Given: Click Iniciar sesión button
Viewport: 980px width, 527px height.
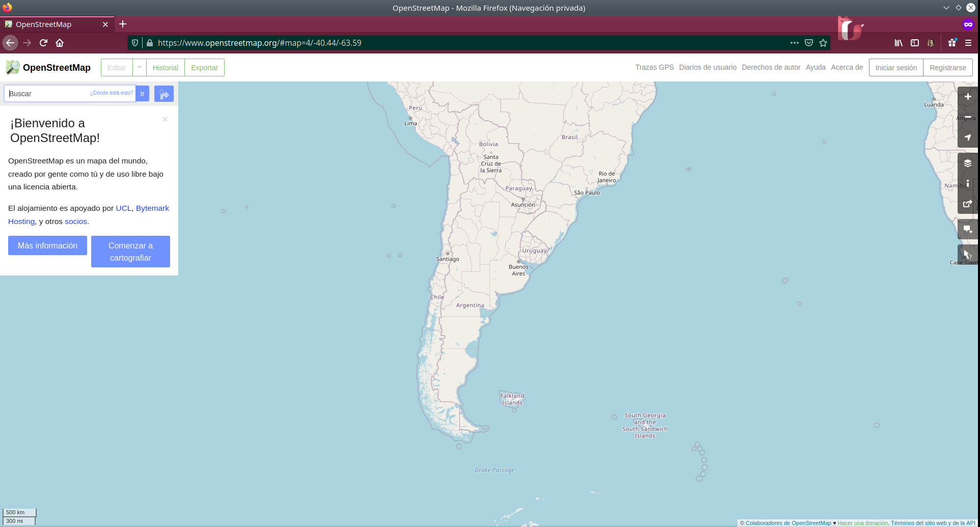Looking at the screenshot, I should click(896, 67).
